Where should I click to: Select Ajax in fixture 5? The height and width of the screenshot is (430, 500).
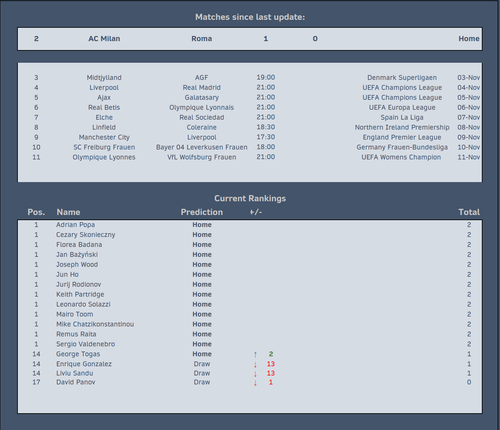coord(104,98)
